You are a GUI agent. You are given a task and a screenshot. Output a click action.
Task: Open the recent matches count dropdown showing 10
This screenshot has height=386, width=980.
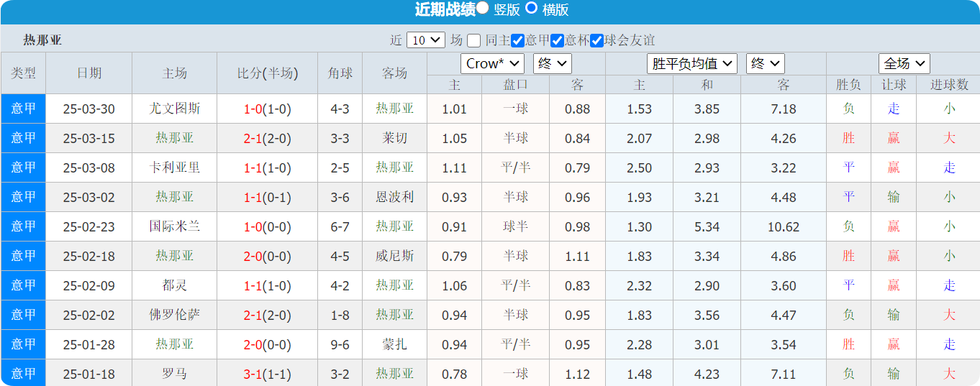pos(426,40)
